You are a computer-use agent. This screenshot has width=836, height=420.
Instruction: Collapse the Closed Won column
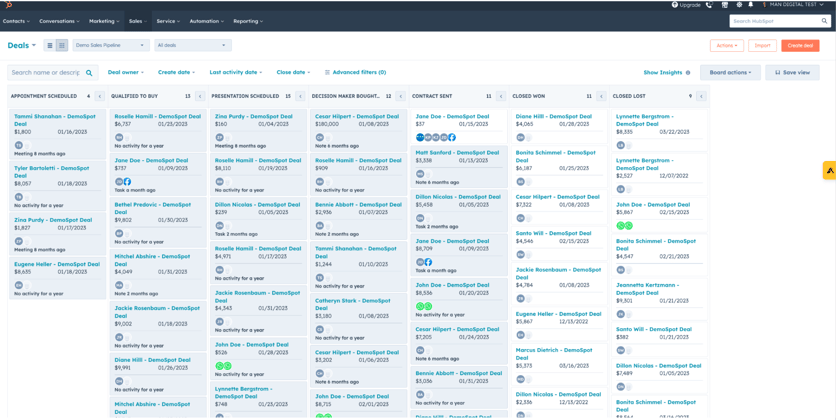coord(601,97)
